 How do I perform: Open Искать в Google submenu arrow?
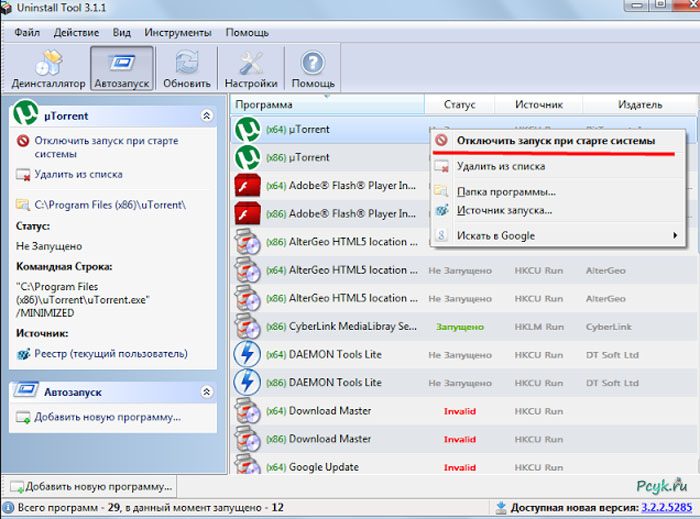click(x=675, y=236)
